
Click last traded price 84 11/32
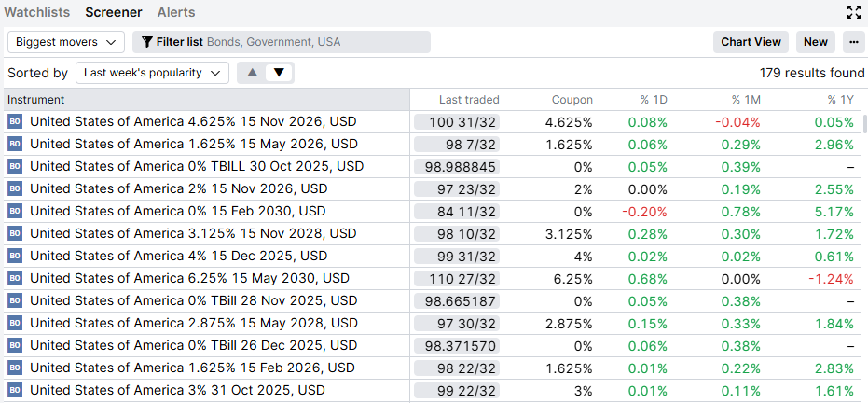coord(457,212)
